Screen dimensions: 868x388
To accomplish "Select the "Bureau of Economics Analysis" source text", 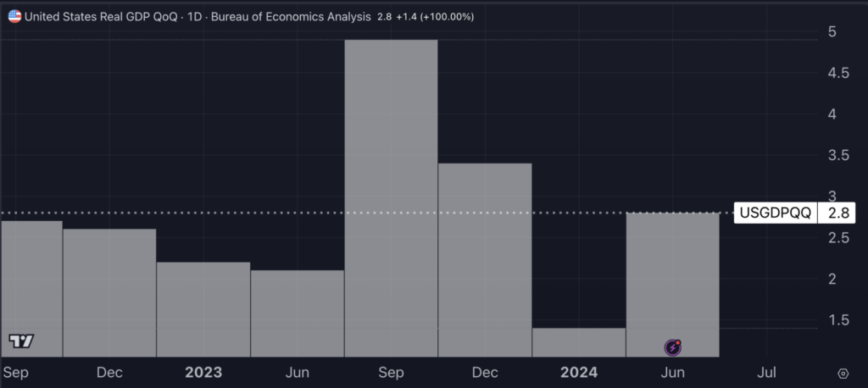I will [x=283, y=17].
